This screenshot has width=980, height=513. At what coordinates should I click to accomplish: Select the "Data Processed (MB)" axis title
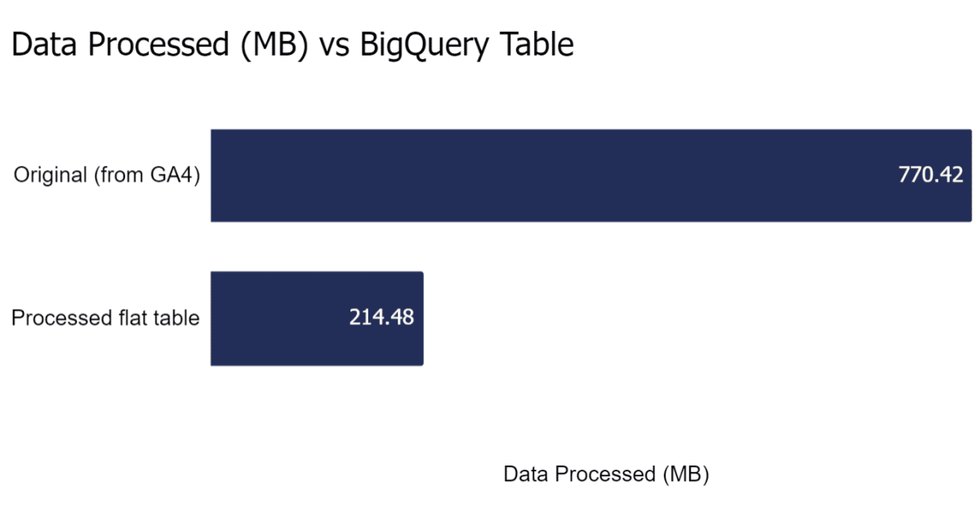(x=605, y=475)
